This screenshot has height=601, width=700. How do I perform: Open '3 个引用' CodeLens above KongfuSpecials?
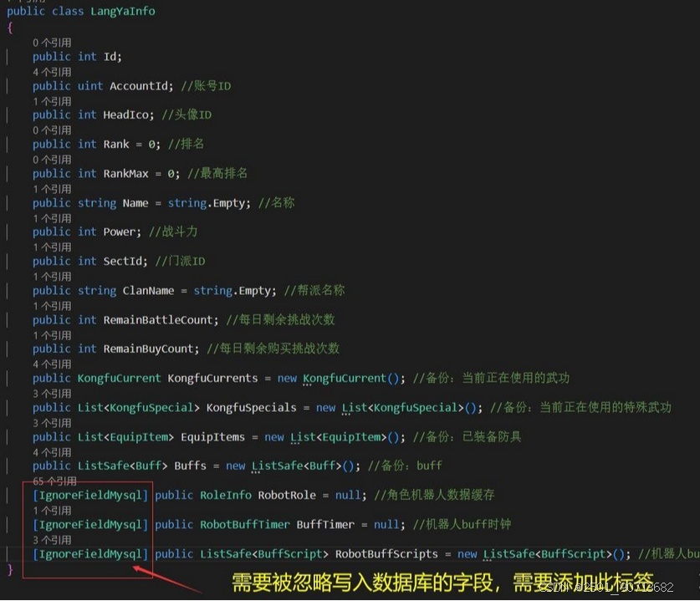tap(52, 394)
